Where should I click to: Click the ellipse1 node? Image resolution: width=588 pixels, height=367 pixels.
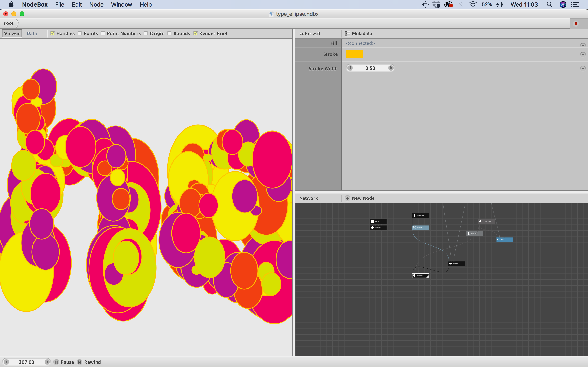[x=456, y=264]
